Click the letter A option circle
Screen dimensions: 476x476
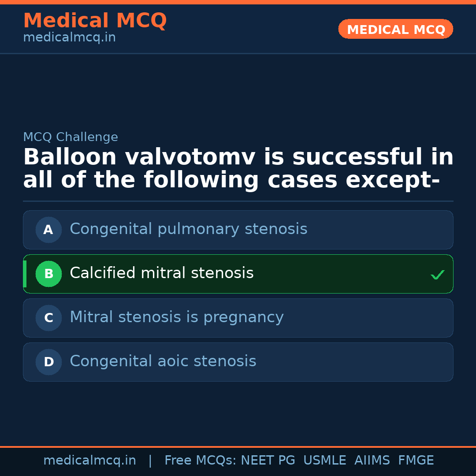coord(48,230)
